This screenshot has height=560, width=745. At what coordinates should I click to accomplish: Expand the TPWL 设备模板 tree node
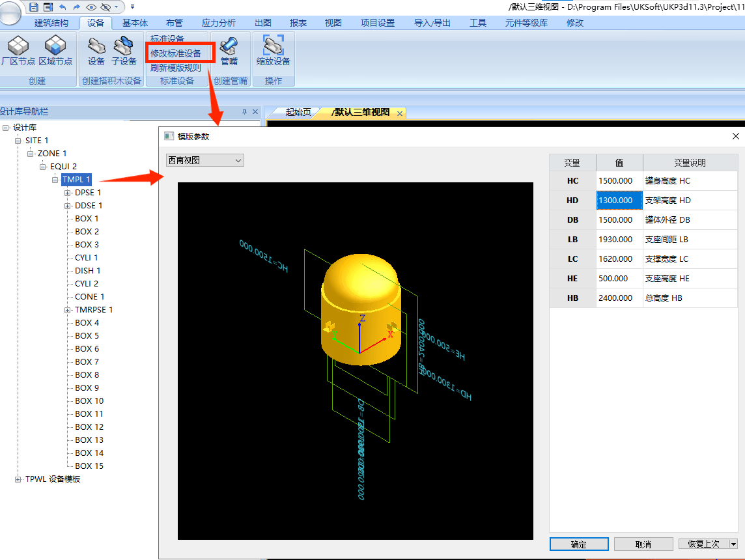pyautogui.click(x=18, y=479)
